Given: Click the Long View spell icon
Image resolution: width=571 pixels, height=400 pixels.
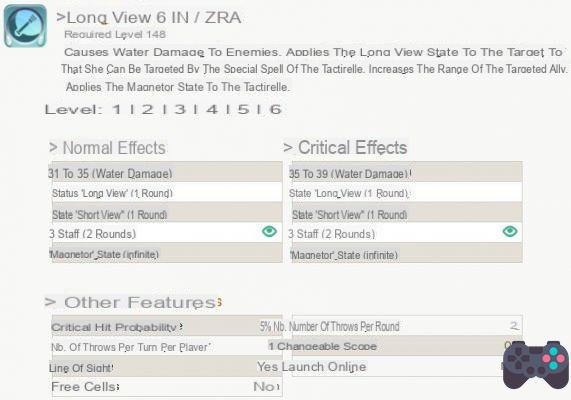Looking at the screenshot, I should click(x=25, y=26).
